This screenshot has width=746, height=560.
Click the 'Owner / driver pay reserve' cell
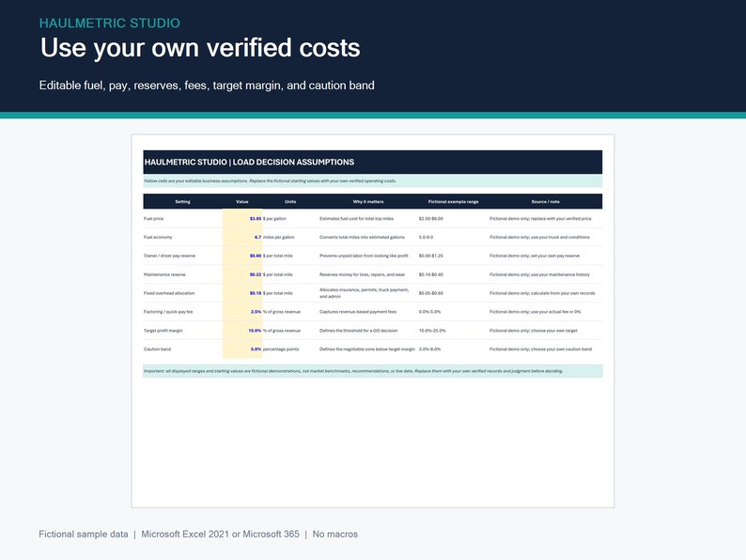pyautogui.click(x=169, y=256)
